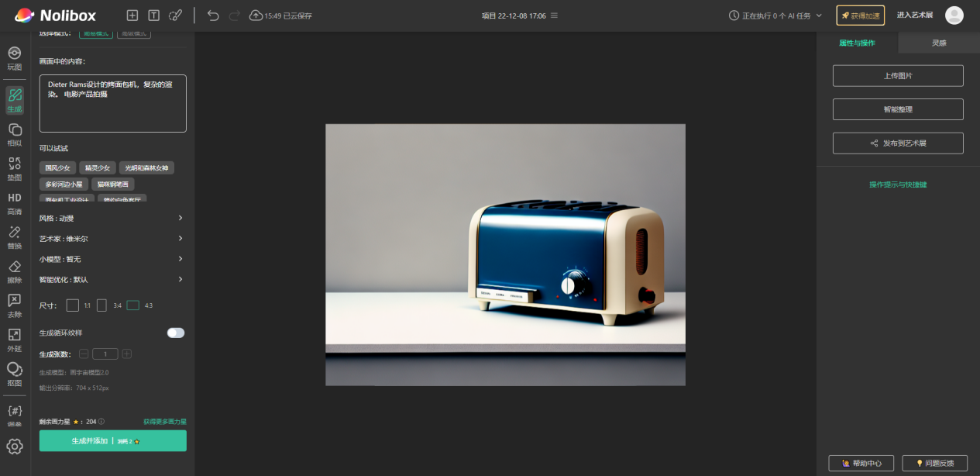Screen dimensions: 980x476
Task: Pick suggestion tag 光明和森林女神
Action: click(146, 167)
